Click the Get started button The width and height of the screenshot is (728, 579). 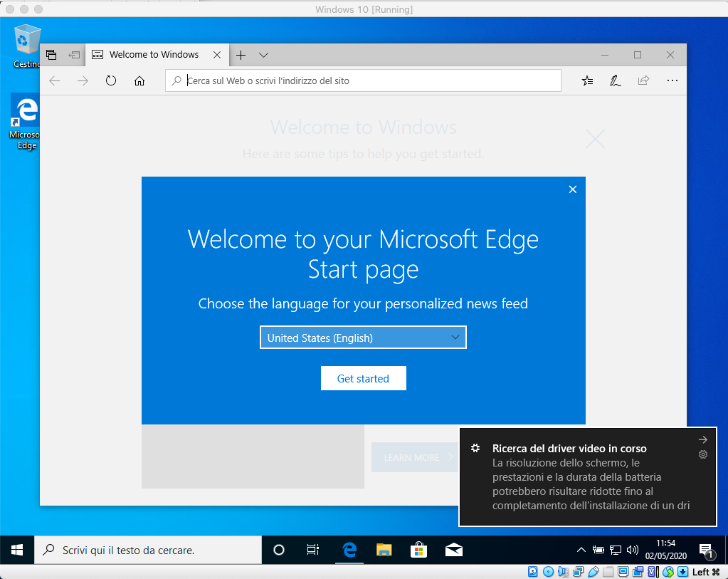(x=363, y=378)
